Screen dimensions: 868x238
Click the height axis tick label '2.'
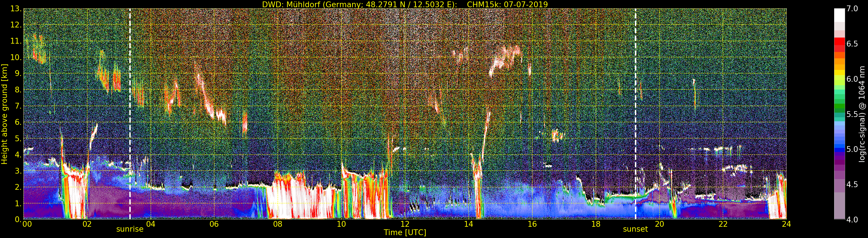tap(18, 187)
